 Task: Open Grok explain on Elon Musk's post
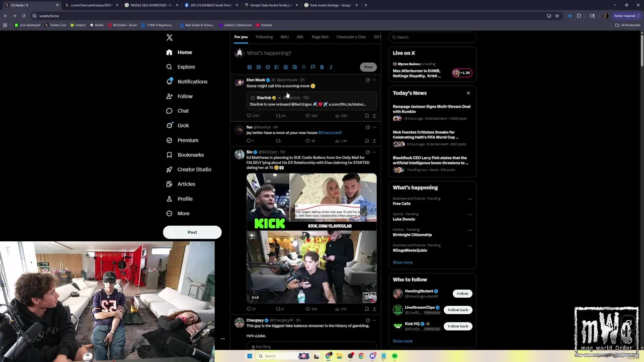[368, 80]
